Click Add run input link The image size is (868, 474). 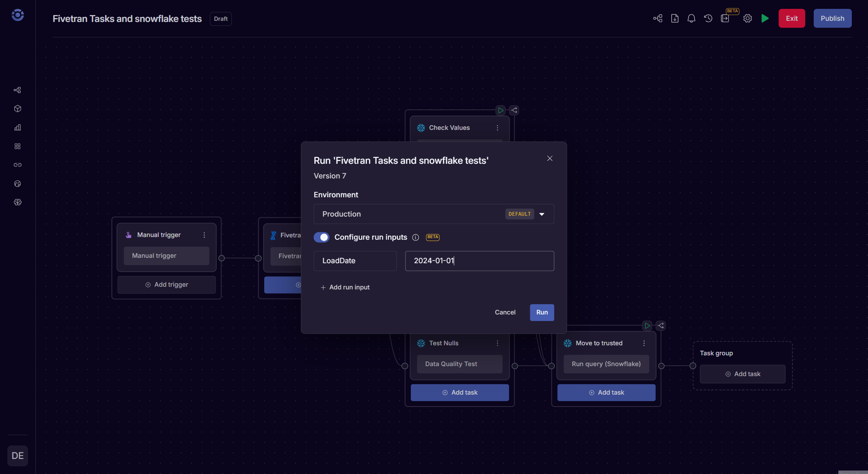[x=345, y=287]
